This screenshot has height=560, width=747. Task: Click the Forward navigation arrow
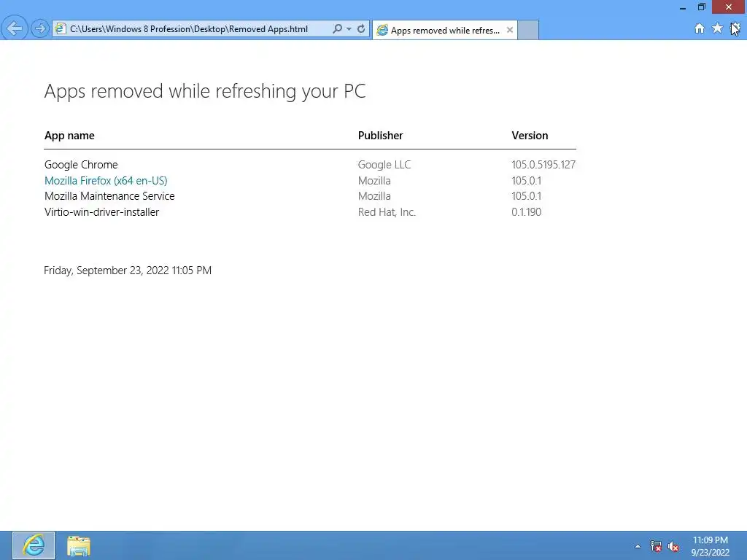[40, 28]
